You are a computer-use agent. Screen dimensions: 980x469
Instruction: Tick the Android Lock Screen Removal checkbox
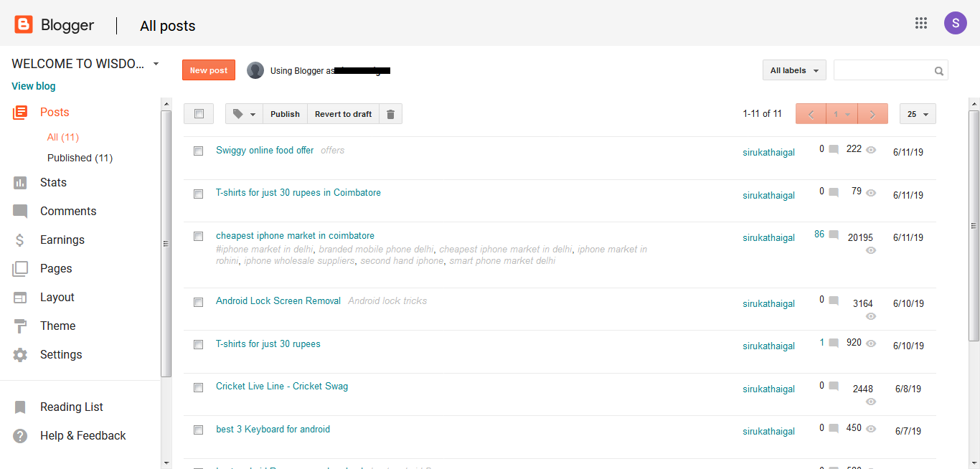click(x=199, y=302)
